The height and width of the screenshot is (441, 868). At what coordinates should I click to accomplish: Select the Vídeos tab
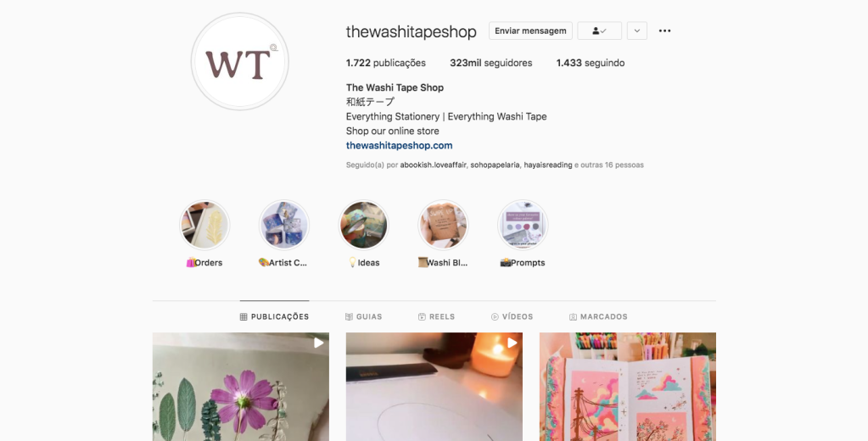pyautogui.click(x=512, y=316)
